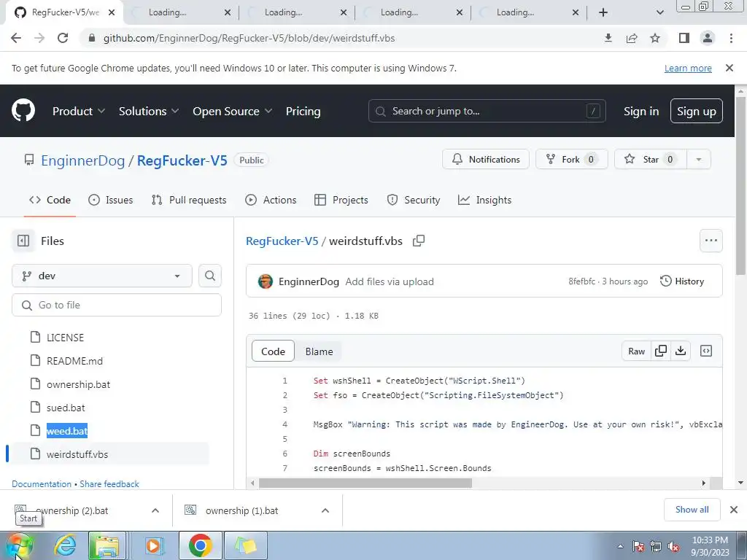Open more file actions ellipsis

711,241
